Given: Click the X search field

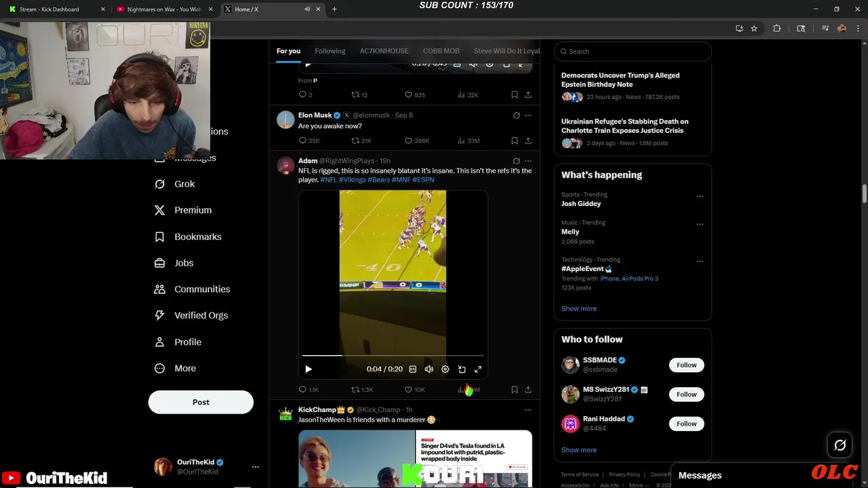Looking at the screenshot, I should click(633, 52).
